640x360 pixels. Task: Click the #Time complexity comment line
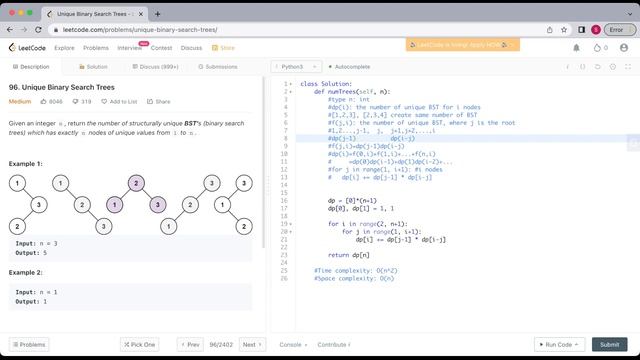pos(355,271)
